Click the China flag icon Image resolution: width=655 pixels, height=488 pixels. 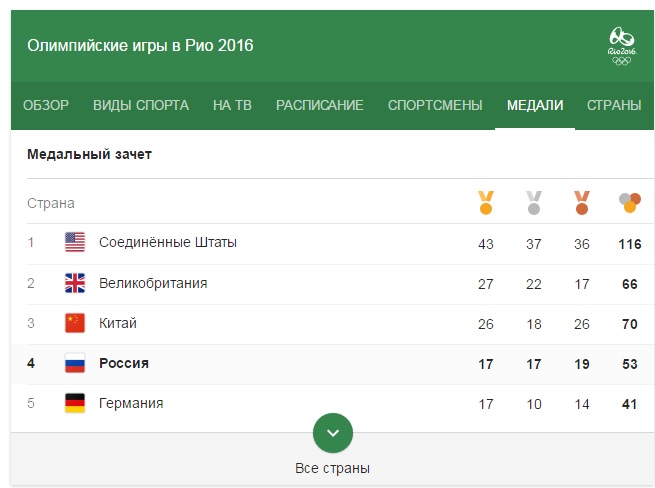click(75, 323)
